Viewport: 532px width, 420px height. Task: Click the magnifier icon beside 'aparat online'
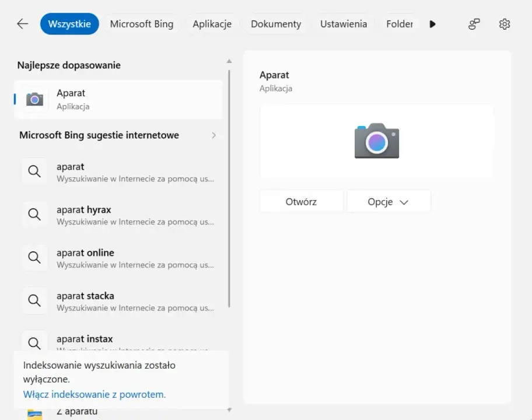click(34, 257)
